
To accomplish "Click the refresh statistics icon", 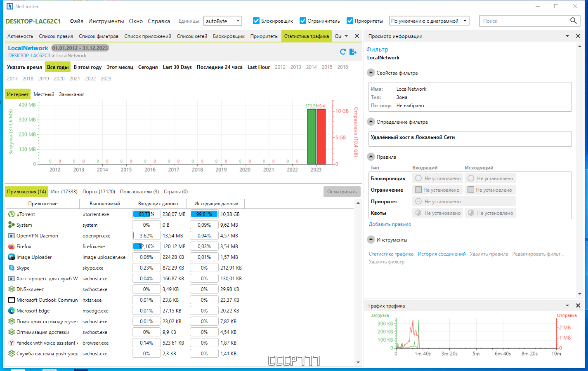I will coord(343,52).
